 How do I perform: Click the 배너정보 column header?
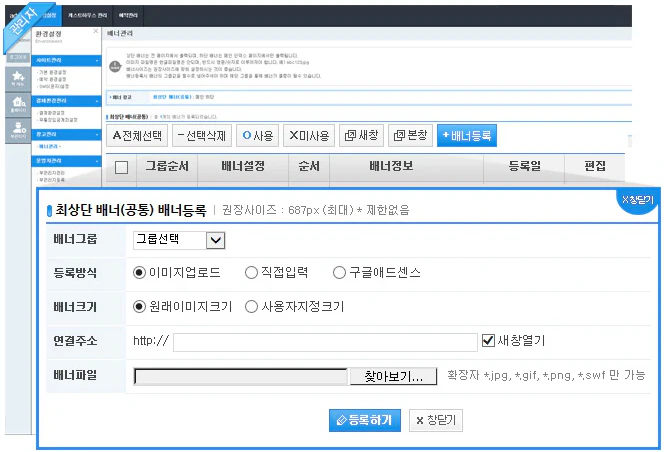(391, 166)
